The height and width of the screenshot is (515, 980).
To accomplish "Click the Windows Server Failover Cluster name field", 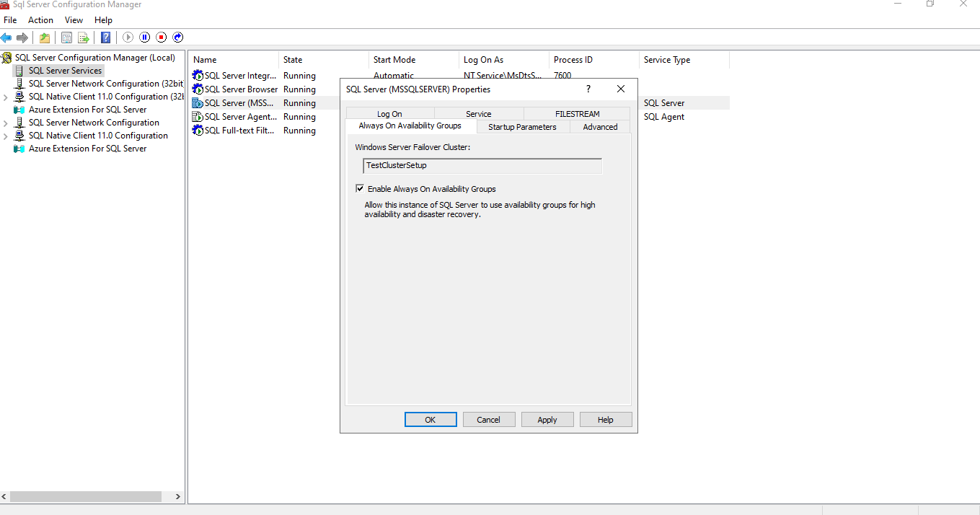I will [x=482, y=166].
